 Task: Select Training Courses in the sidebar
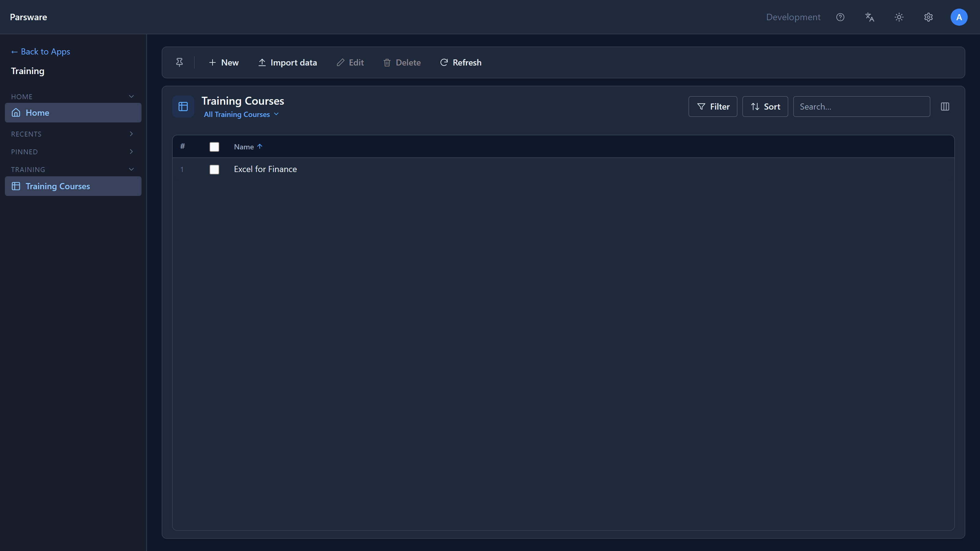coord(73,186)
